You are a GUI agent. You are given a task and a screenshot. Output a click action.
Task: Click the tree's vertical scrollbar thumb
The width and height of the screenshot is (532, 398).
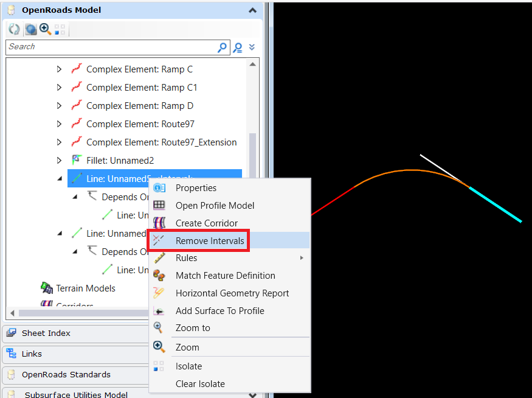tap(252, 155)
